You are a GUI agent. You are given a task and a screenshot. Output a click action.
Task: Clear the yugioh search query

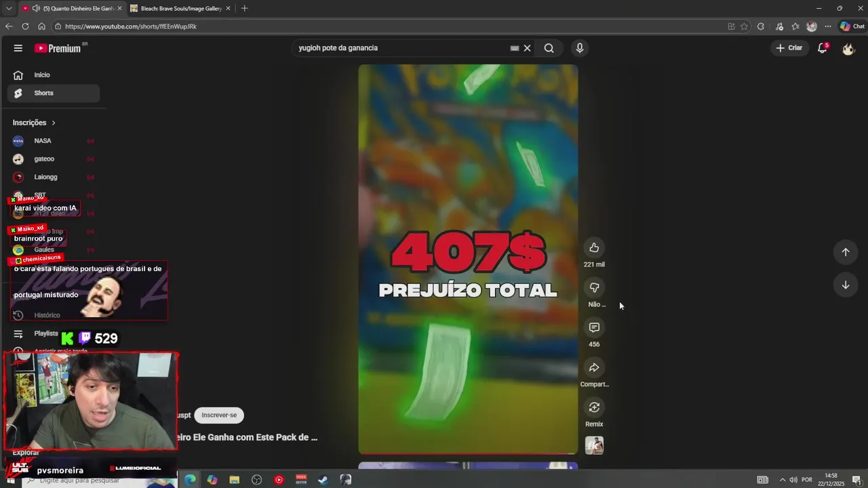[x=527, y=48]
